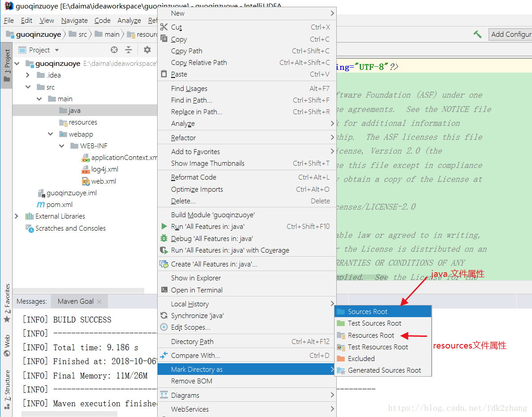Click the Collapse All icon in Project panel

(x=129, y=50)
